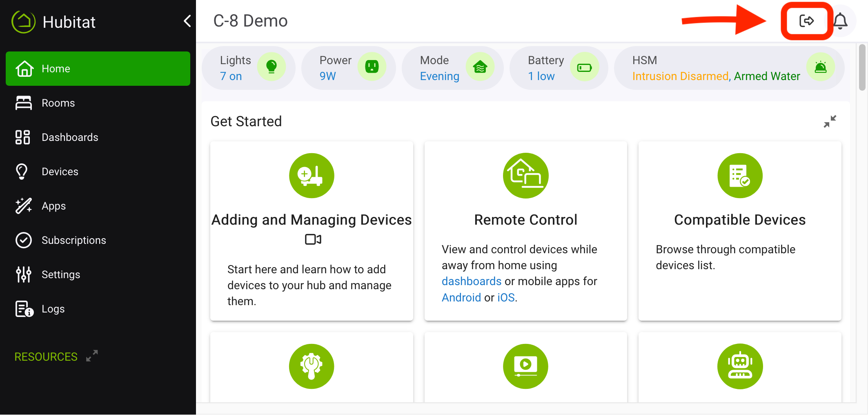Open Rooms from the sidebar
The height and width of the screenshot is (415, 868).
[x=58, y=103]
